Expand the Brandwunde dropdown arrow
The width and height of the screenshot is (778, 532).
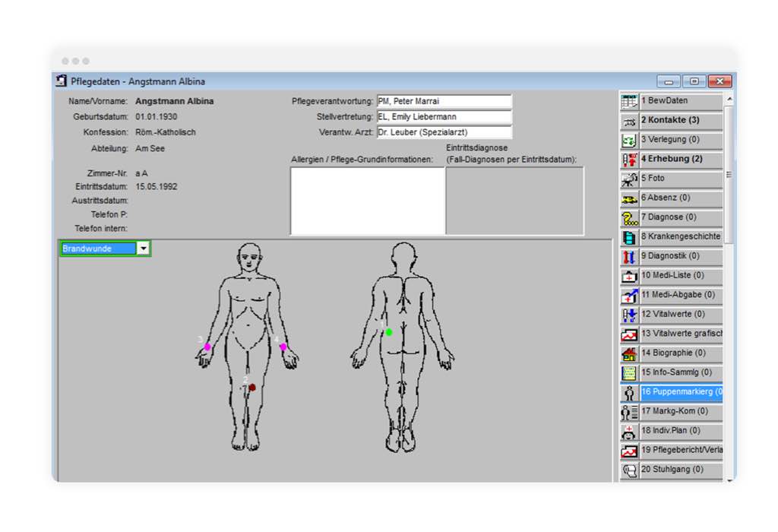[143, 249]
